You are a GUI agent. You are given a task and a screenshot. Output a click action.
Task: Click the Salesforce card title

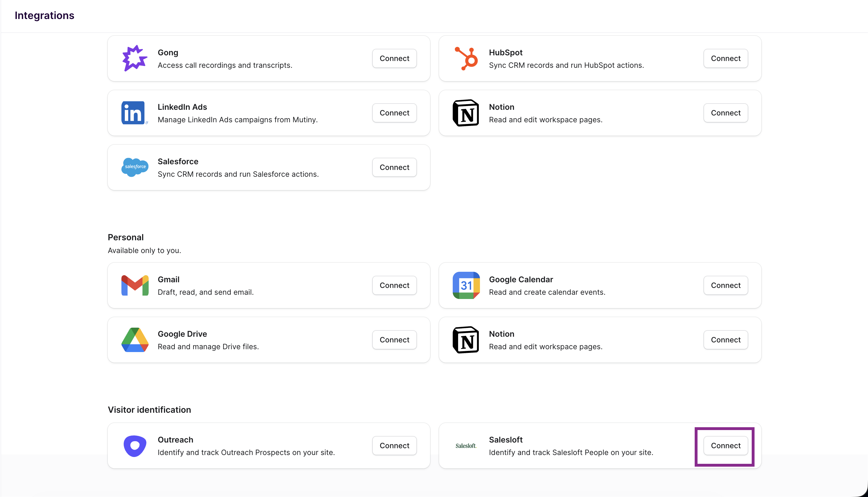coord(178,161)
